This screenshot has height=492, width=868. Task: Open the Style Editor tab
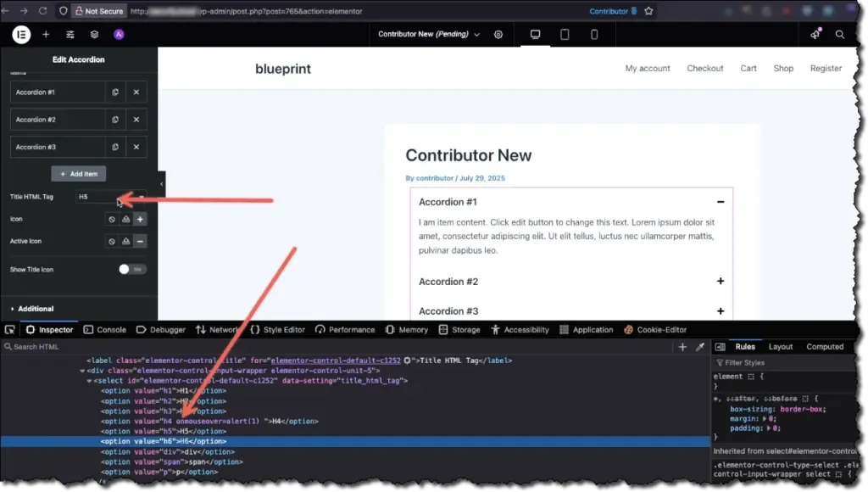[x=278, y=330]
